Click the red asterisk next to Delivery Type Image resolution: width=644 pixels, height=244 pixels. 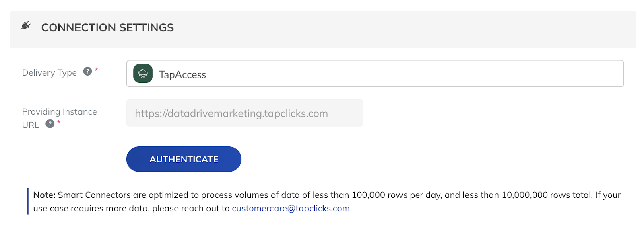coord(96,70)
